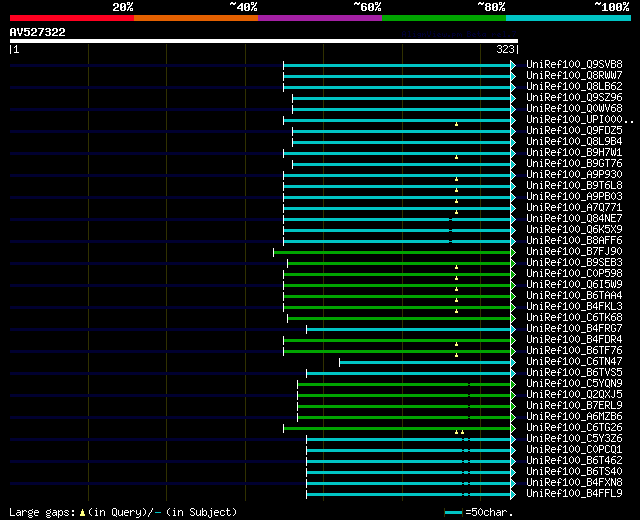Click the short cyan alignment bar for C6TN47
The image size is (640, 520).
[x=425, y=363]
